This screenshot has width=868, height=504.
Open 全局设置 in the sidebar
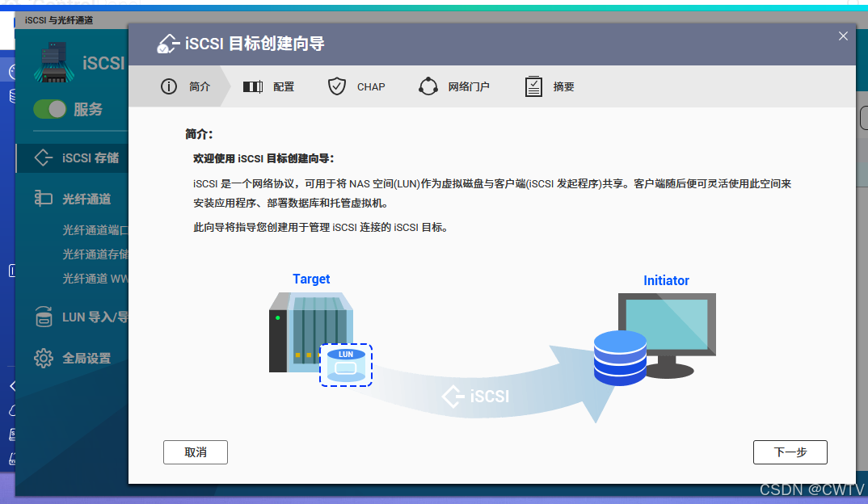pos(73,358)
